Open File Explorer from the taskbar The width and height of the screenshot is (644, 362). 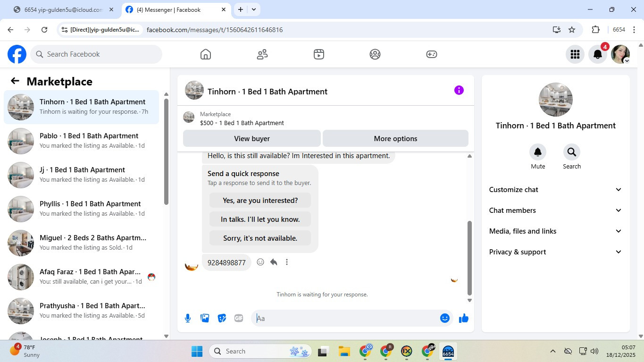pos(344,351)
